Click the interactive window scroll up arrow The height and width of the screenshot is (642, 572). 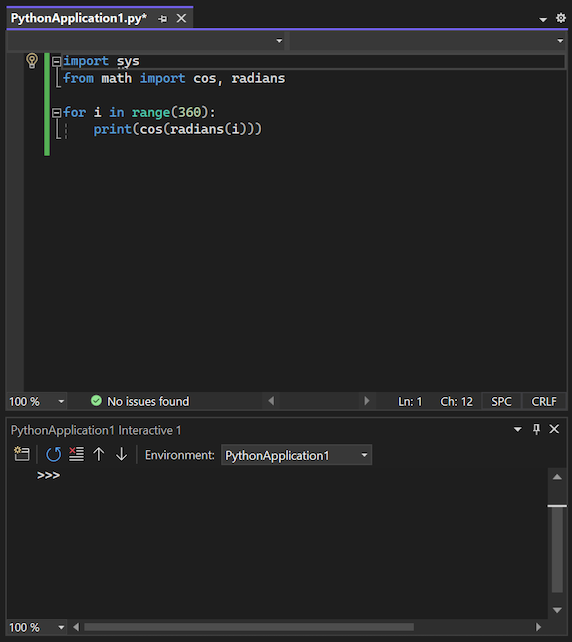coord(557,477)
